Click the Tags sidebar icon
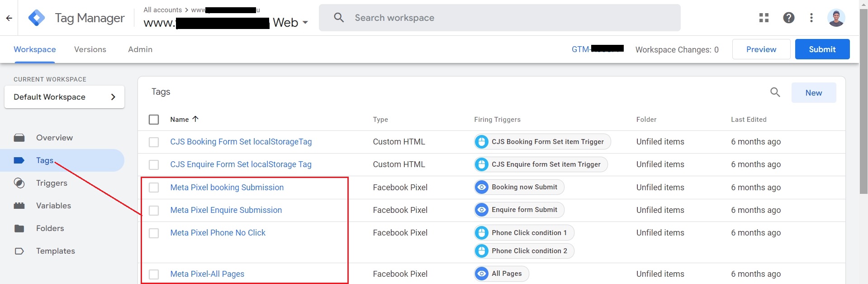This screenshot has height=284, width=868. pyautogui.click(x=19, y=160)
